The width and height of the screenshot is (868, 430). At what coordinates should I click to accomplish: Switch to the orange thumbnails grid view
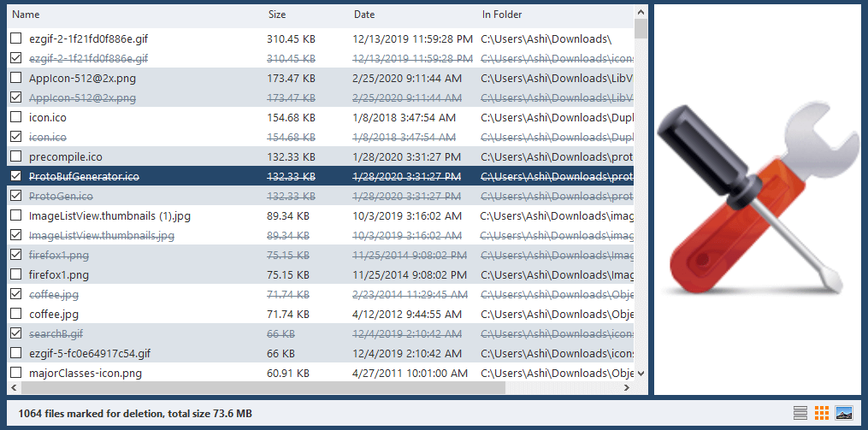point(822,412)
